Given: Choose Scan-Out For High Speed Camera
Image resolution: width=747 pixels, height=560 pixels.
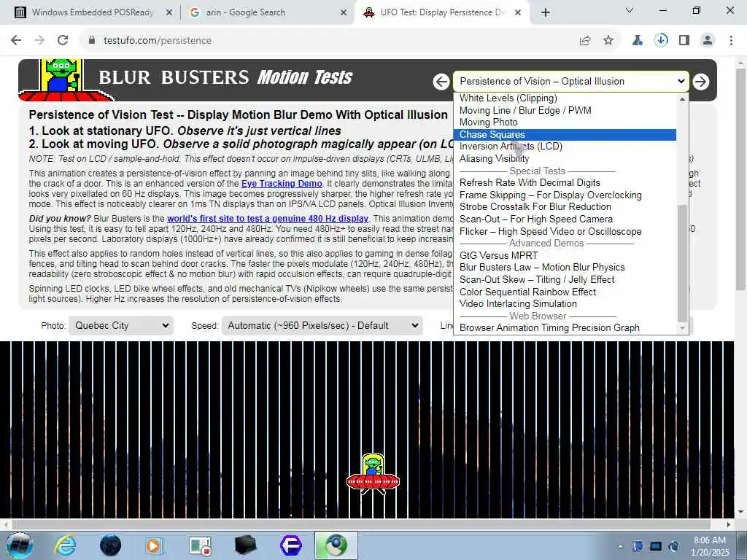Looking at the screenshot, I should [x=565, y=219].
